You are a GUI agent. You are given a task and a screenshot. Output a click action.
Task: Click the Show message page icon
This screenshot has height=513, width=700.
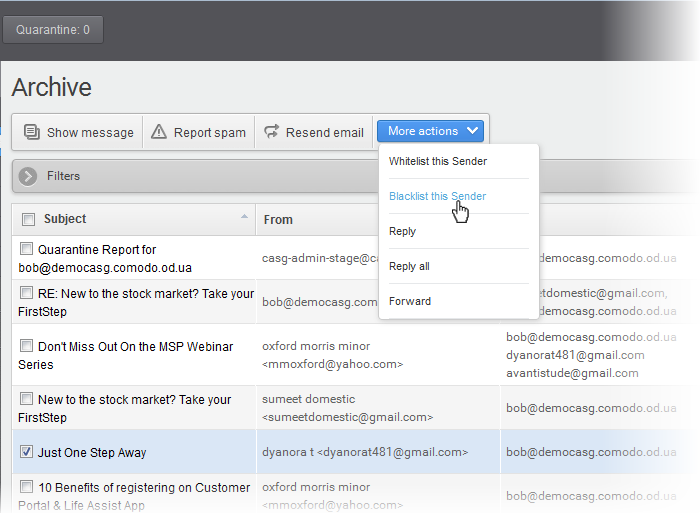pyautogui.click(x=32, y=132)
